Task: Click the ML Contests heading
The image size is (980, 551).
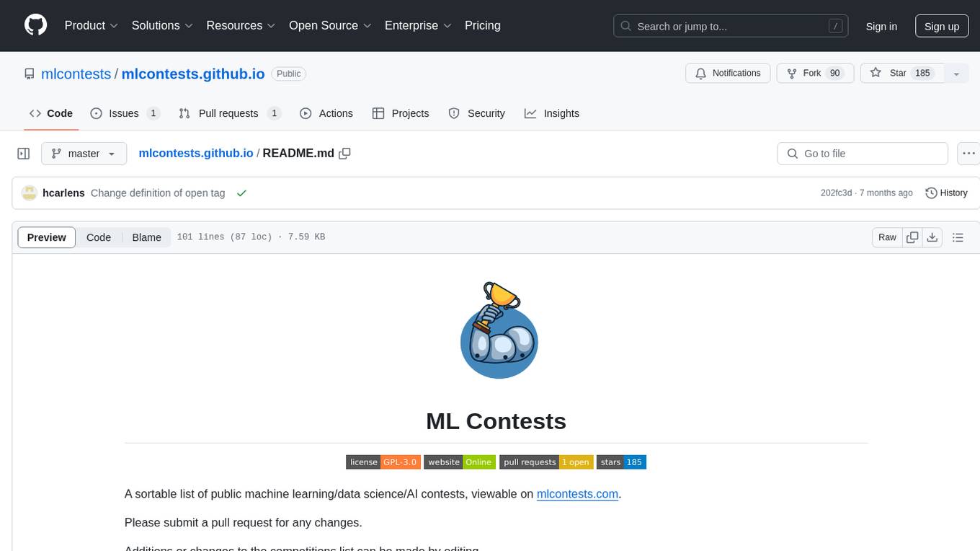Action: 496,421
